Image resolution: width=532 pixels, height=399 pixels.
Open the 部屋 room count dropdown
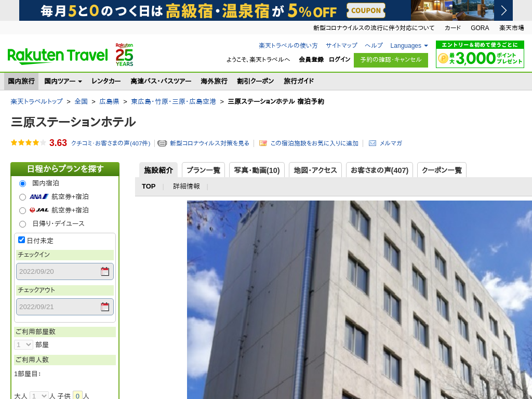tap(23, 345)
